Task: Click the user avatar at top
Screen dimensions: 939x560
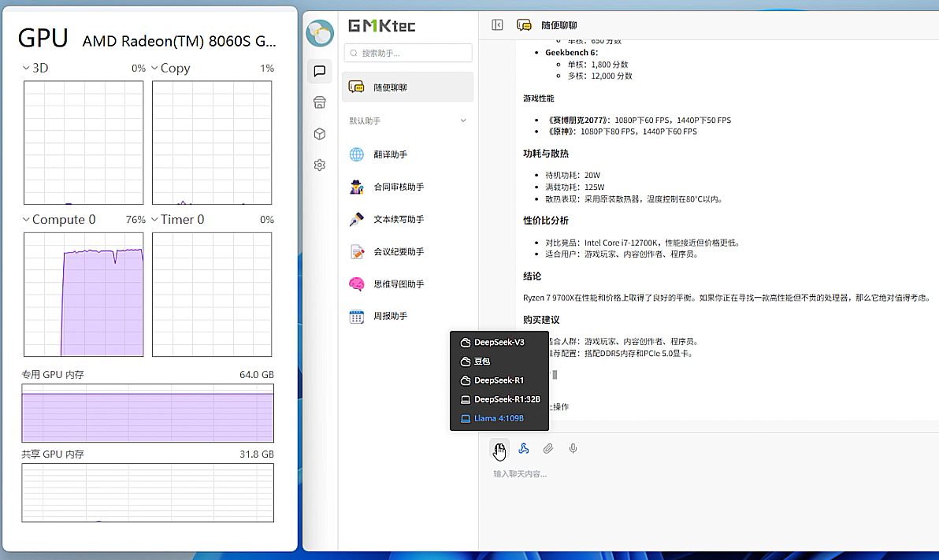Action: coord(319,33)
